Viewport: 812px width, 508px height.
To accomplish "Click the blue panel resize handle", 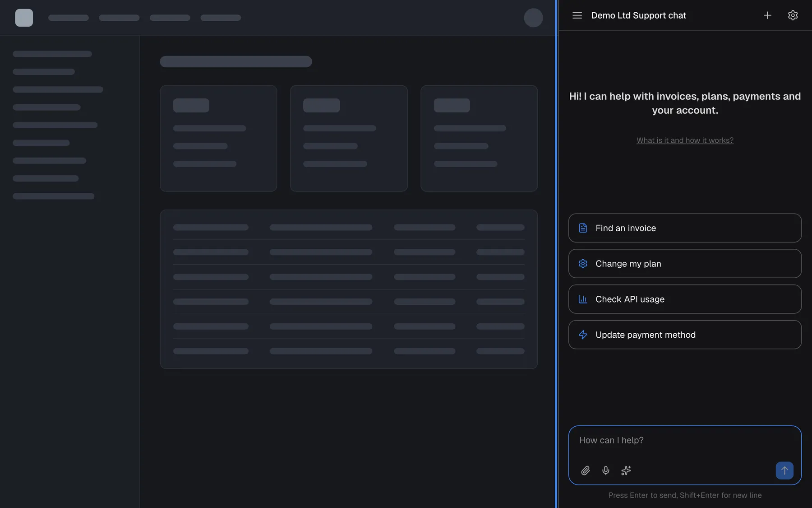I will (x=557, y=254).
